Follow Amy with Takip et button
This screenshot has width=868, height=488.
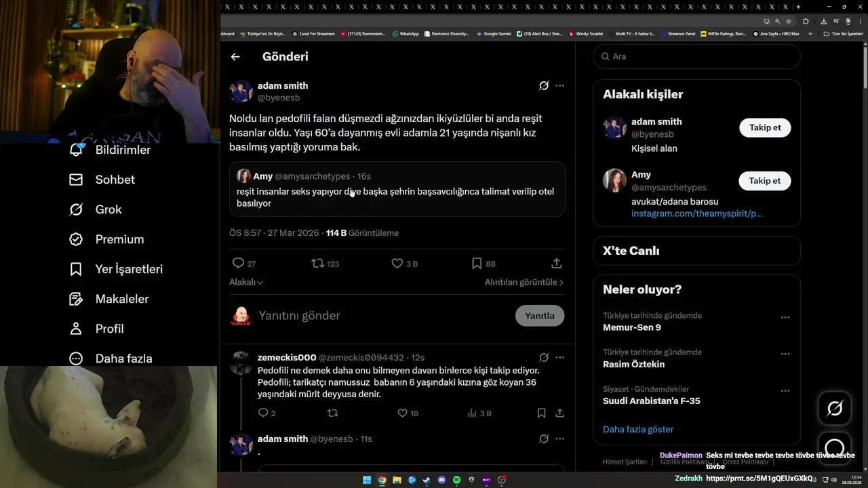pyautogui.click(x=765, y=181)
